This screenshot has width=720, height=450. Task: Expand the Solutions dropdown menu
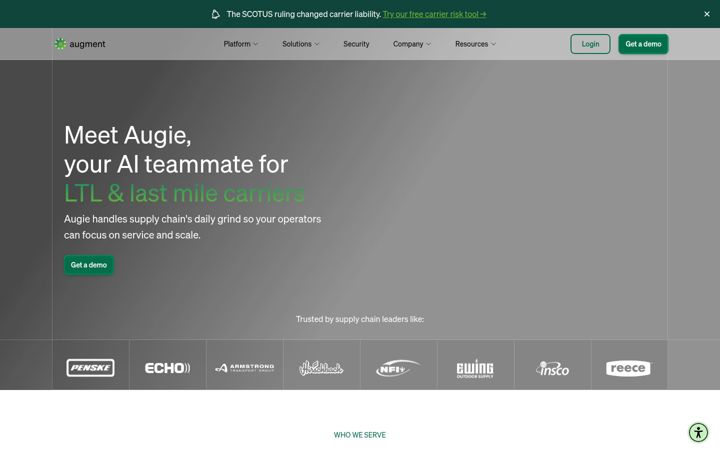[x=301, y=44]
